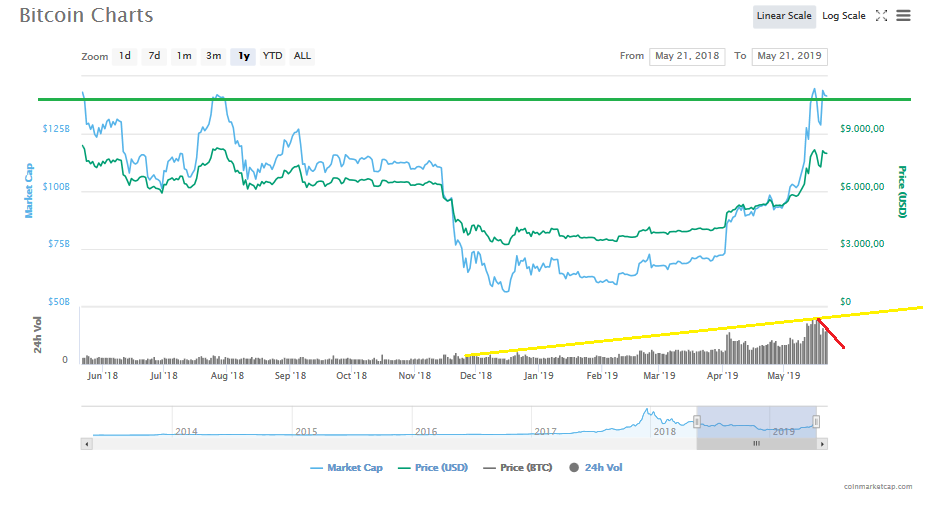Viewport: 943px width, 509px height.
Task: Grab the navigator right range handle
Action: (816, 422)
